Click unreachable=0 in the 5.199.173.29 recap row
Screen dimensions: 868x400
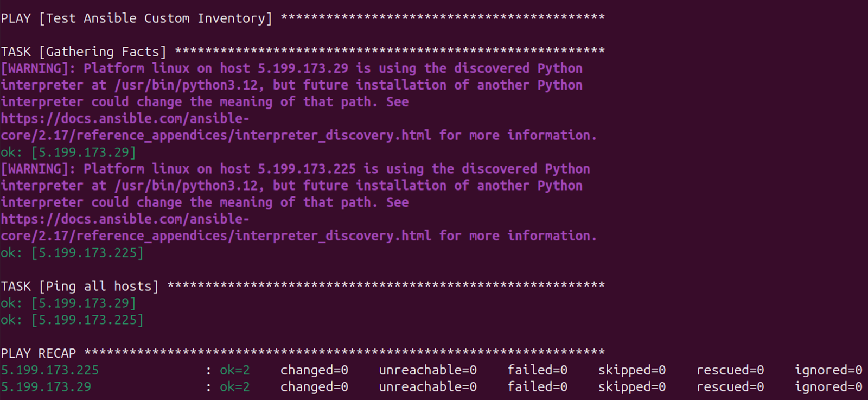pos(427,388)
